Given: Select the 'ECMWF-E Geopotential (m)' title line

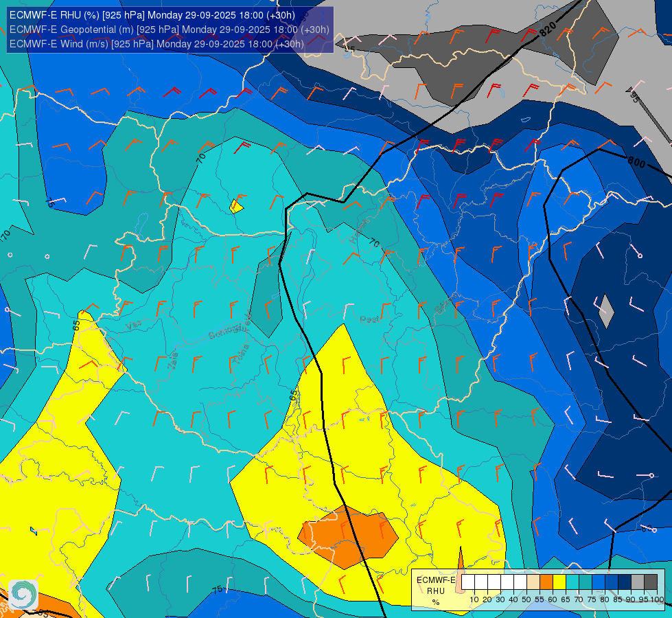Looking at the screenshot, I should click(x=170, y=30).
